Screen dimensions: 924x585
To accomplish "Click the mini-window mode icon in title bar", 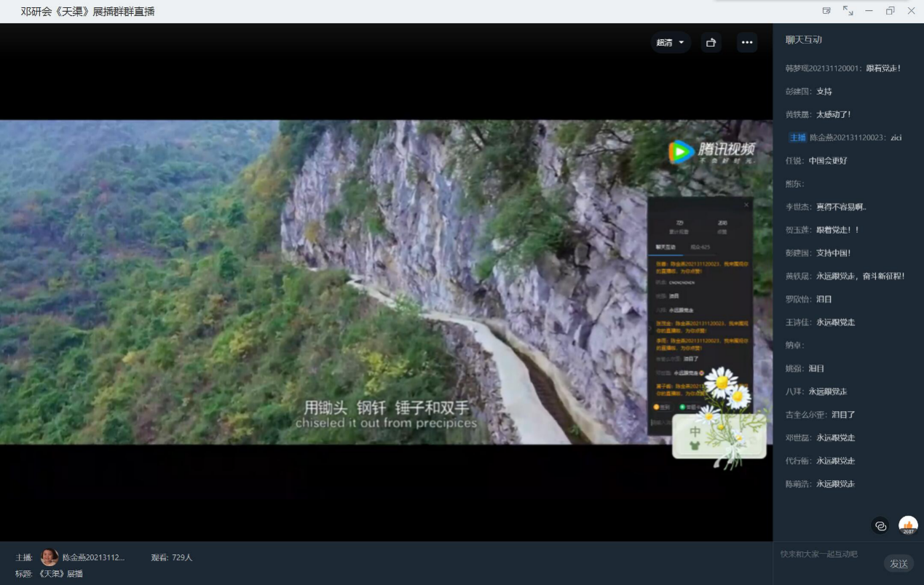I will point(826,11).
